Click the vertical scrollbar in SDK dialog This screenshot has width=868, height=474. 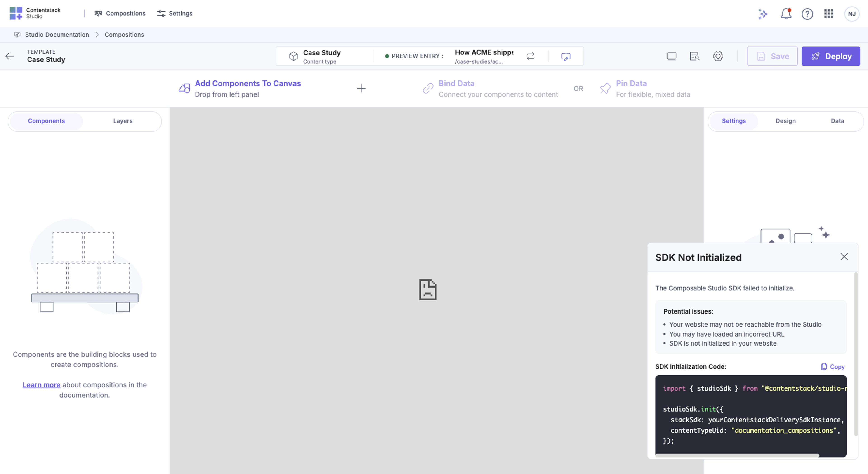click(x=856, y=354)
